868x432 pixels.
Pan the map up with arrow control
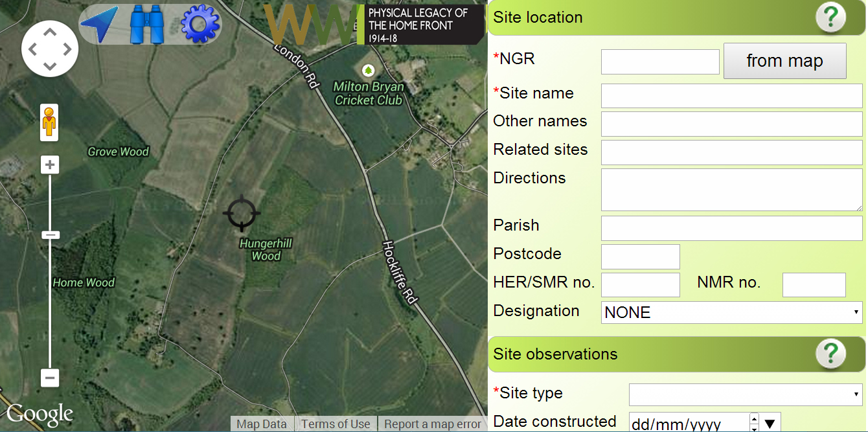pyautogui.click(x=50, y=32)
